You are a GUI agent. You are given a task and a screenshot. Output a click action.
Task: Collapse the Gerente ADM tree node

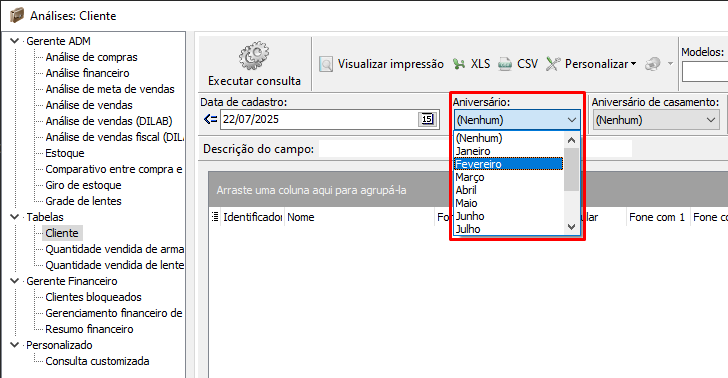point(14,41)
